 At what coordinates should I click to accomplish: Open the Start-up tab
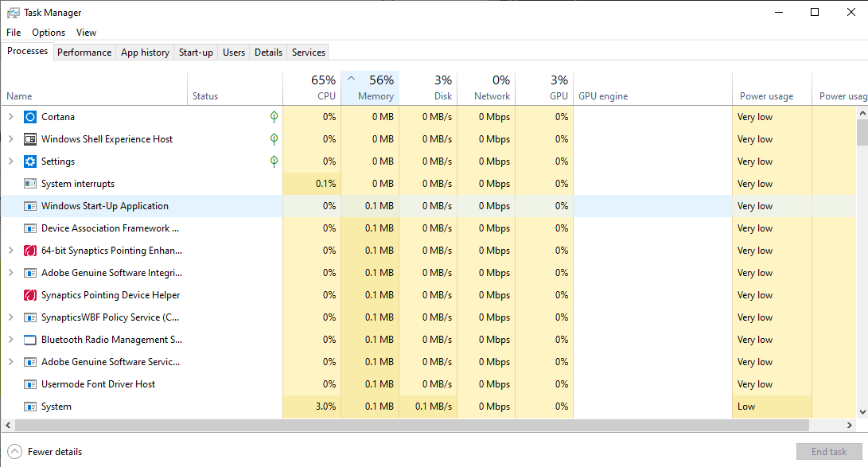196,53
